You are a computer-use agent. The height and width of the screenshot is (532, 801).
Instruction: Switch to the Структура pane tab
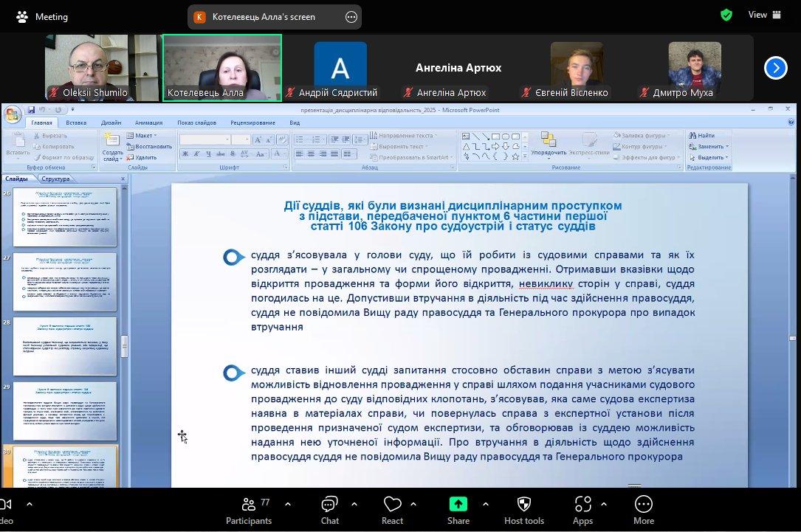coord(55,179)
